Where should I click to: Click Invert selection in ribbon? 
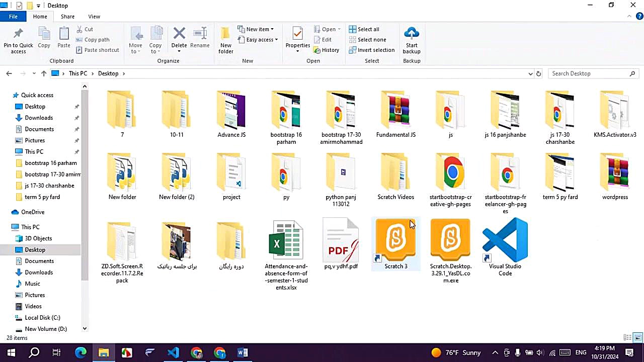(x=371, y=50)
